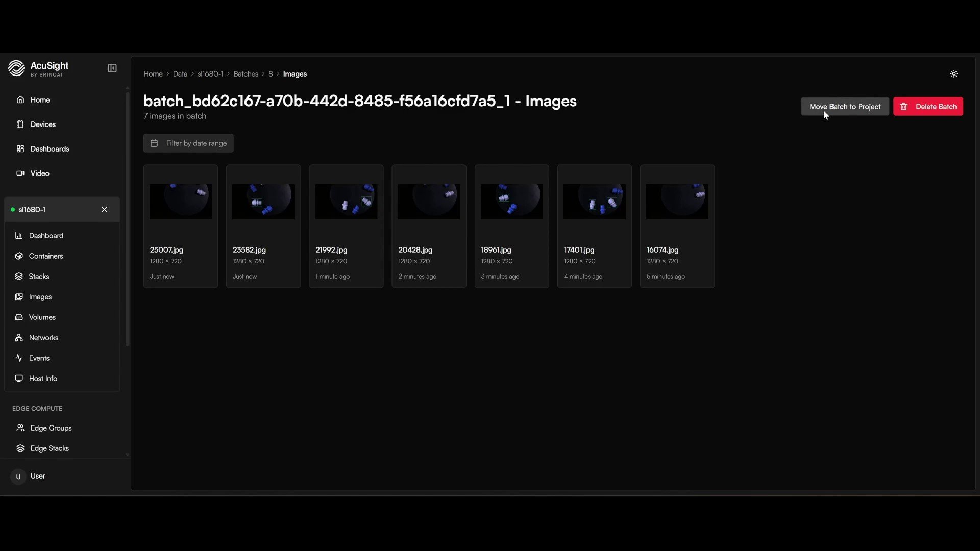
Task: Close the sl1680-1 device panel
Action: point(105,210)
